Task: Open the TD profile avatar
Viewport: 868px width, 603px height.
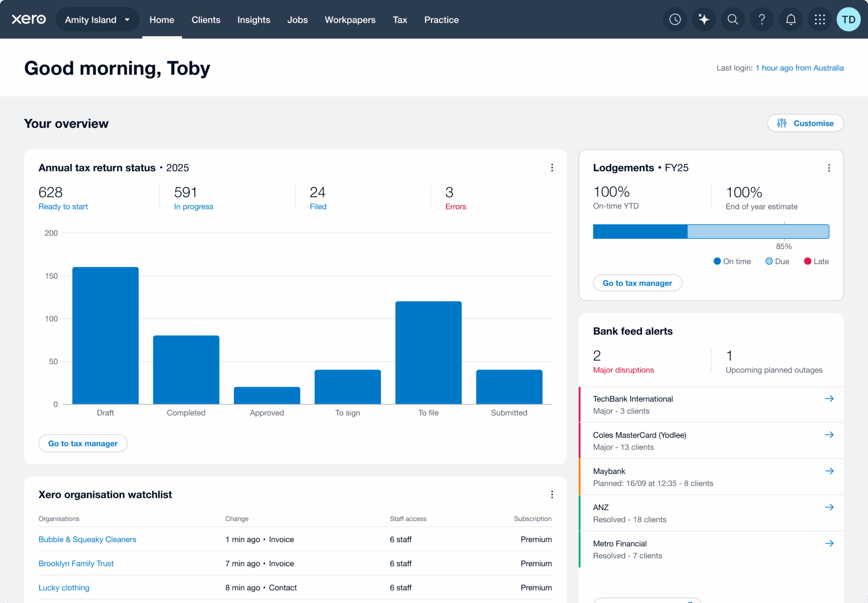Action: 848,19
